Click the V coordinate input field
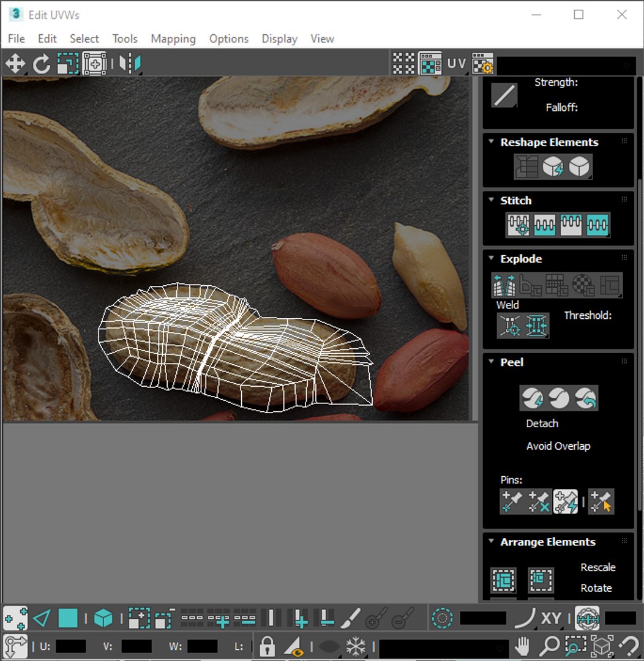 coord(137,646)
